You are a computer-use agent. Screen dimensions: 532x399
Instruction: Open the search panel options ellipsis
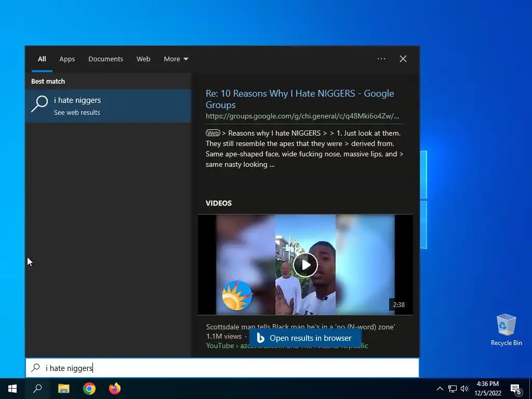coord(381,59)
